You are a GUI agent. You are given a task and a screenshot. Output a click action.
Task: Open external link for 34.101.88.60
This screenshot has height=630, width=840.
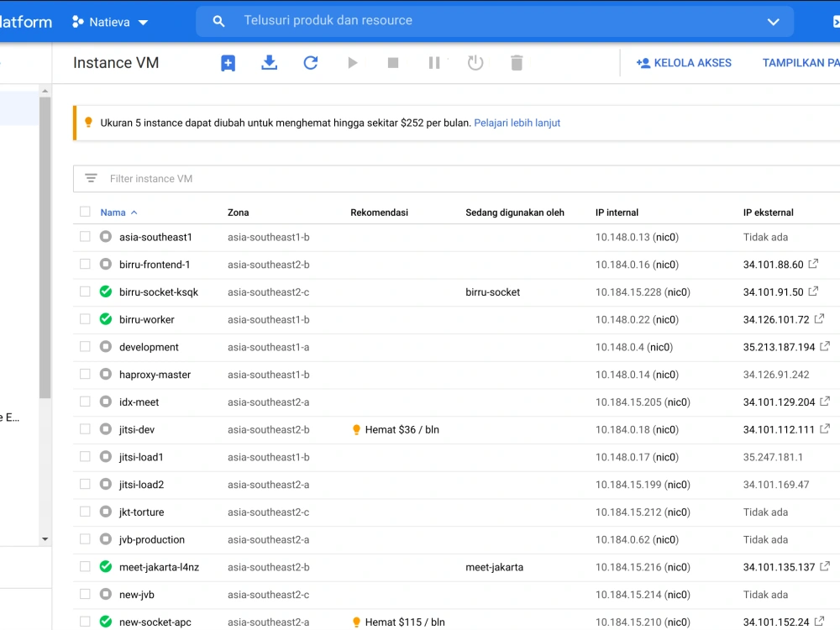813,264
